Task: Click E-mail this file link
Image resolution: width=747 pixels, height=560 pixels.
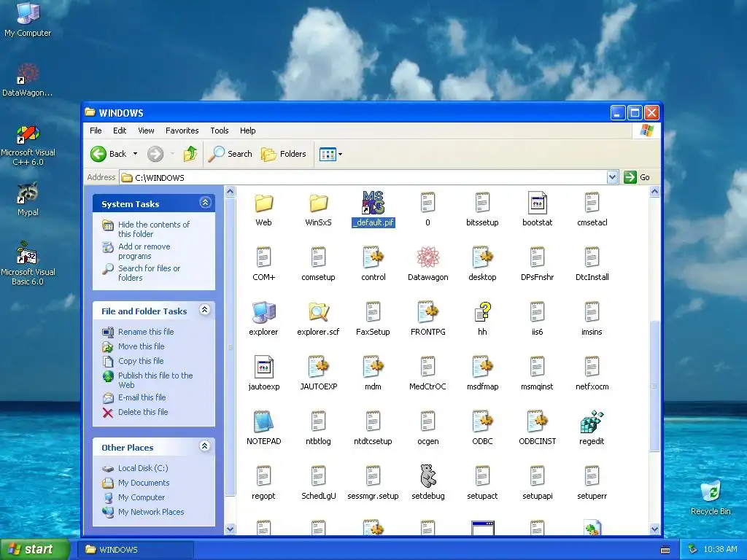Action: [142, 397]
